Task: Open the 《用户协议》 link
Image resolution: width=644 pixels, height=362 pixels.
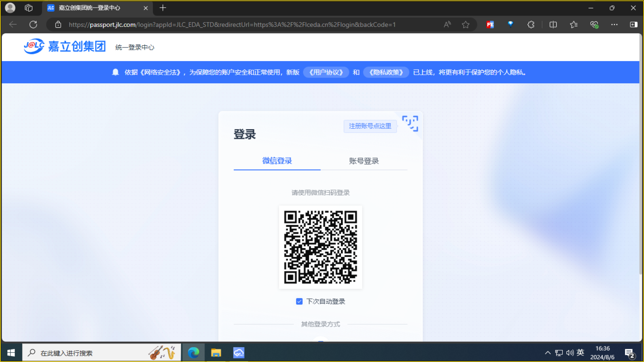Action: click(326, 72)
